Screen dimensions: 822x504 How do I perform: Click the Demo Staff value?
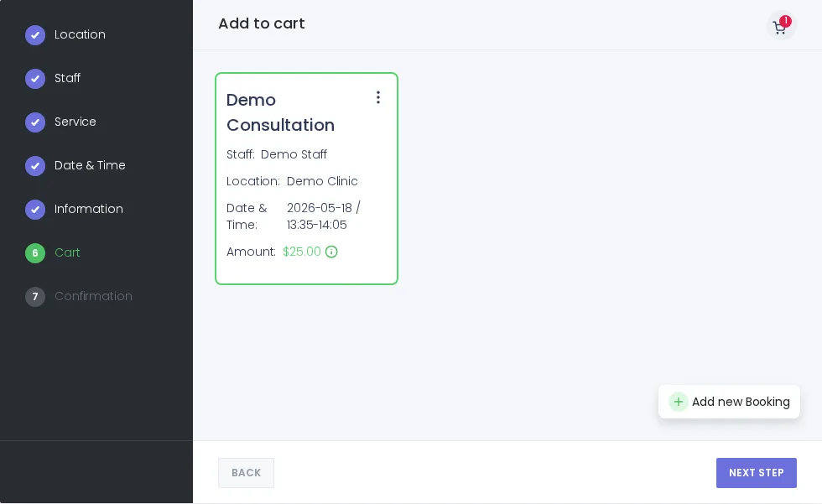point(294,154)
